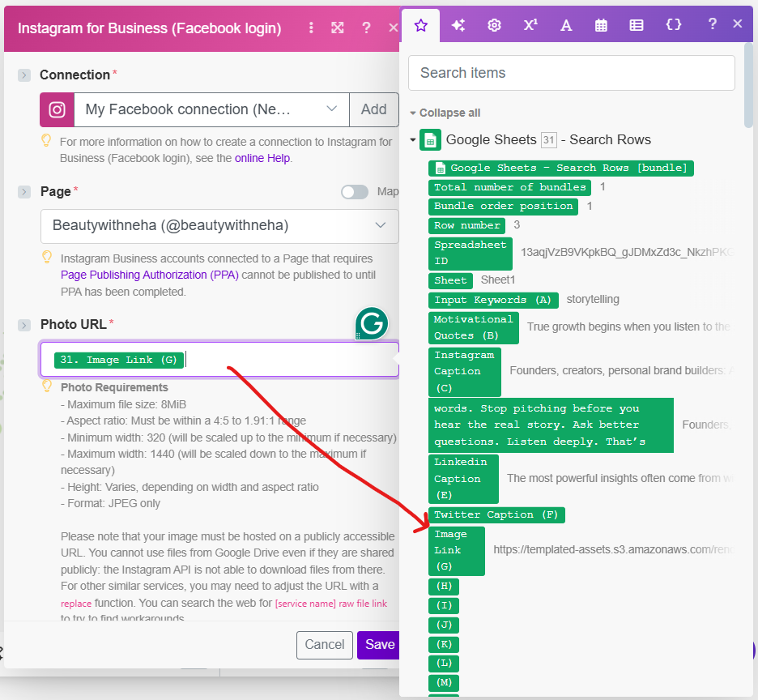Select the starred items tab in mapping panel
Image resolution: width=758 pixels, height=700 pixels.
click(420, 25)
